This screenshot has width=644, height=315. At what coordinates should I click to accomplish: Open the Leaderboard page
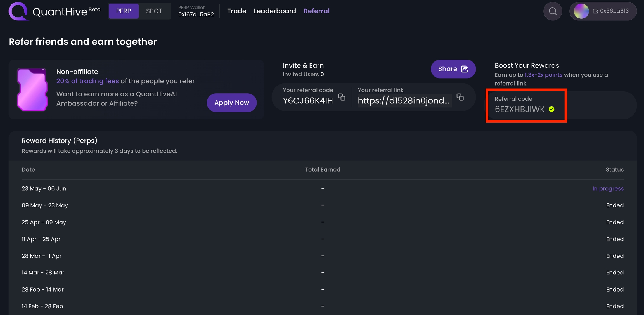275,11
